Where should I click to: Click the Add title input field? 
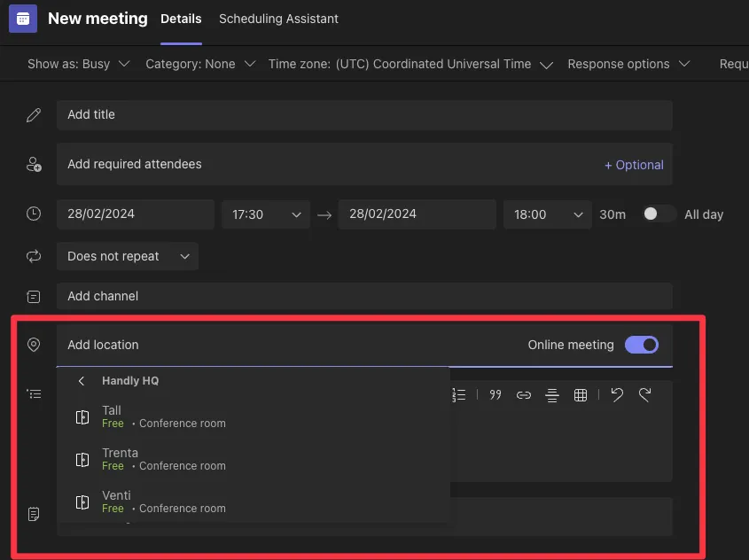(363, 115)
